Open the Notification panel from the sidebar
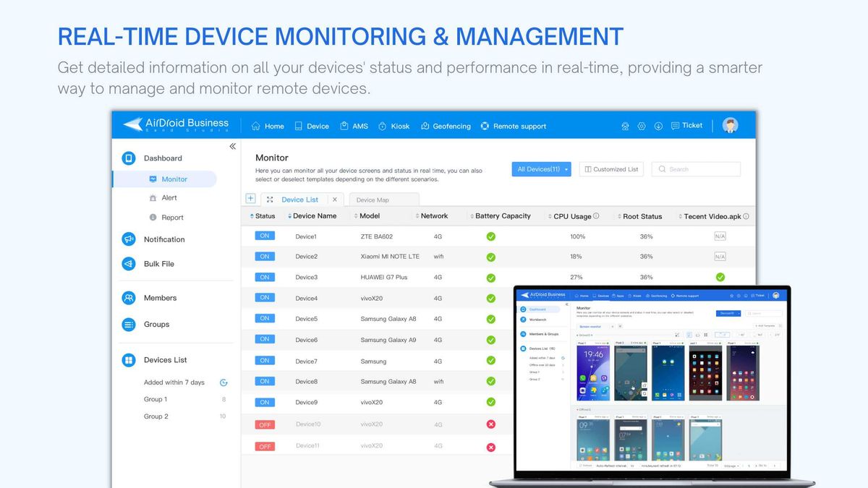 click(x=128, y=239)
